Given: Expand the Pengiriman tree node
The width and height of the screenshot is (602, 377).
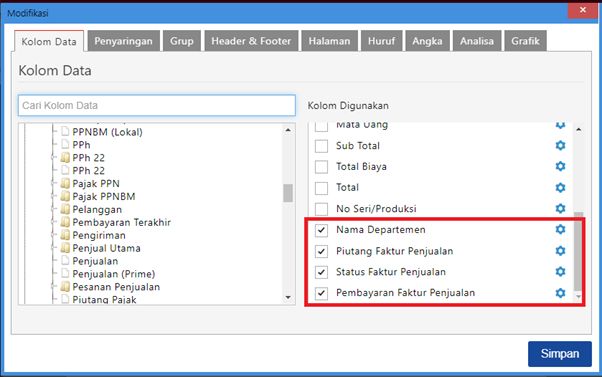Looking at the screenshot, I should point(53,235).
